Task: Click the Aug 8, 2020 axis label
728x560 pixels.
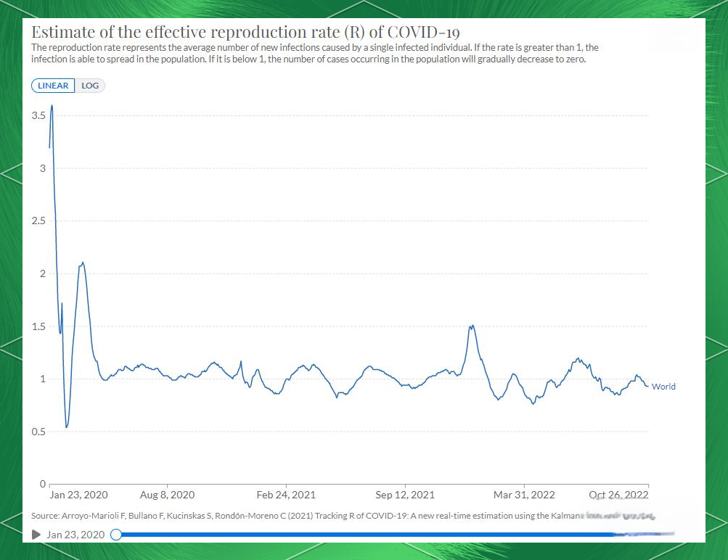Action: tap(167, 495)
